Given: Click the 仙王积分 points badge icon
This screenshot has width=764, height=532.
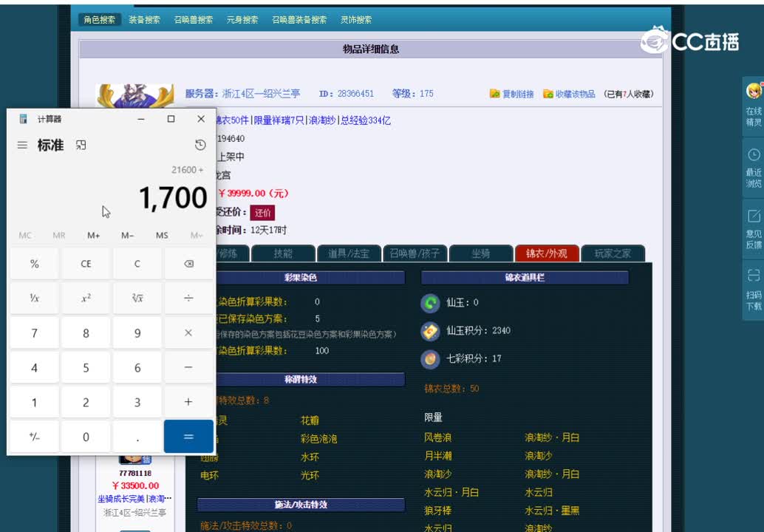Looking at the screenshot, I should coord(431,331).
